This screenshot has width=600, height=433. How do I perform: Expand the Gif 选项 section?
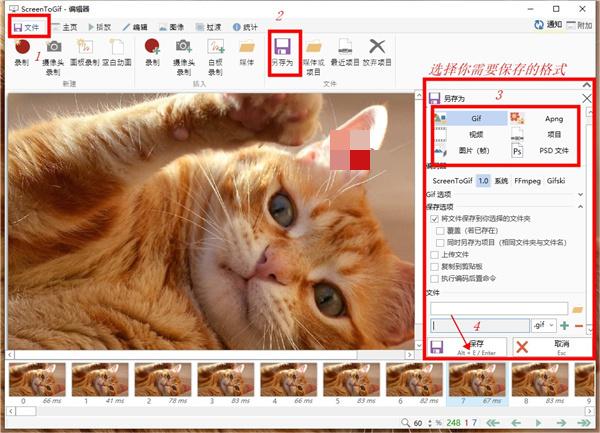[580, 194]
